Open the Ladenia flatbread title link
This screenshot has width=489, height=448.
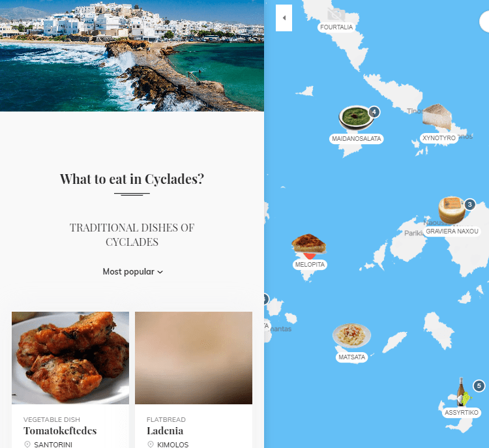pyautogui.click(x=165, y=430)
